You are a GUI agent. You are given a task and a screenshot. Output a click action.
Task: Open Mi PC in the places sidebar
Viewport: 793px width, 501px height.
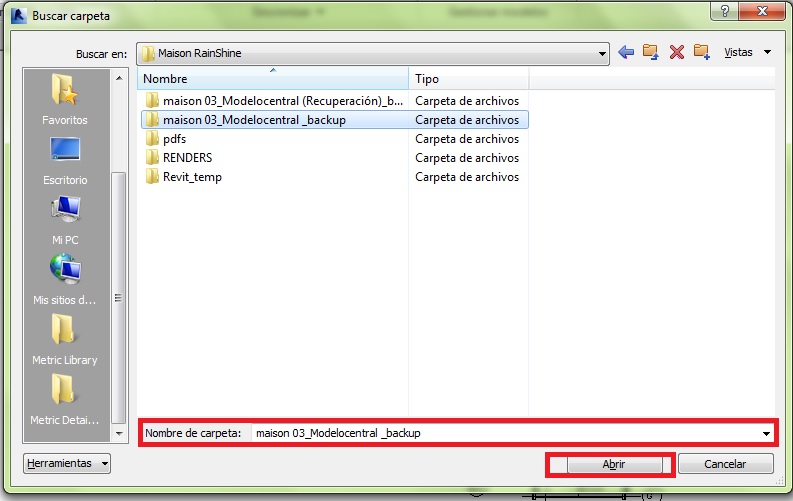click(65, 220)
